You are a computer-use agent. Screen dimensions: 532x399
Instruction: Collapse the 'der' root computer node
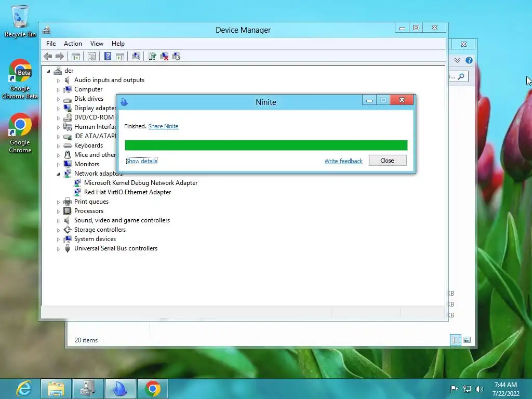click(48, 71)
